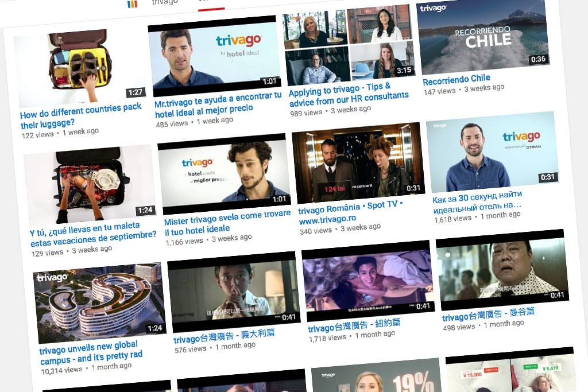Open 'Как за 30 секунд найти' title link

pos(477,201)
